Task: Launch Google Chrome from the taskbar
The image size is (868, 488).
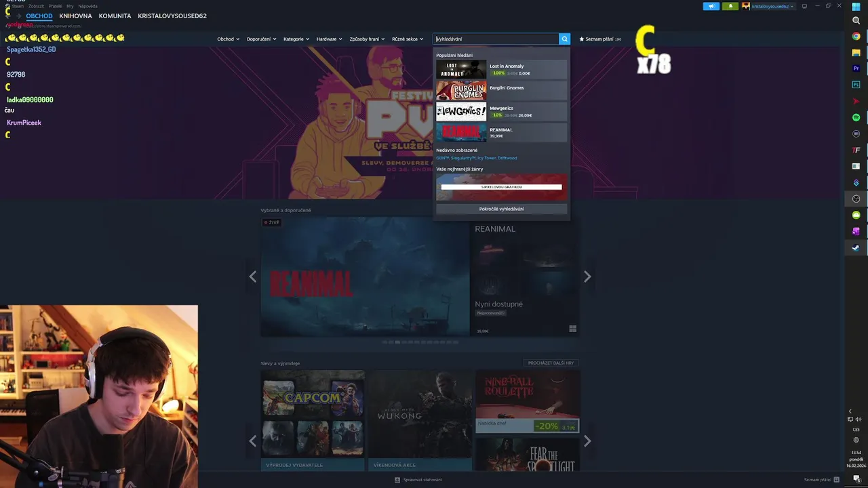Action: click(x=856, y=37)
